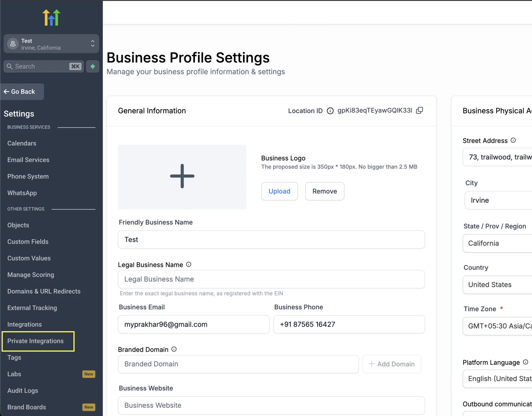This screenshot has width=532, height=416.
Task: Open Private Integrations settings
Action: click(x=36, y=341)
